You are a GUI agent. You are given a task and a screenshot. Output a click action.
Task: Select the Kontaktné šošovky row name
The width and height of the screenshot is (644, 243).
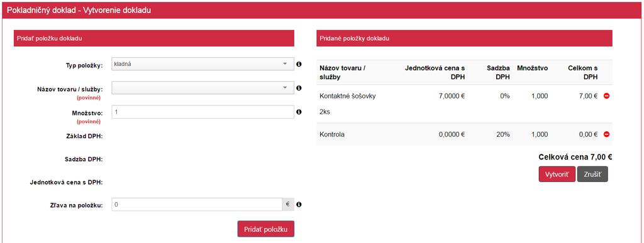point(347,96)
